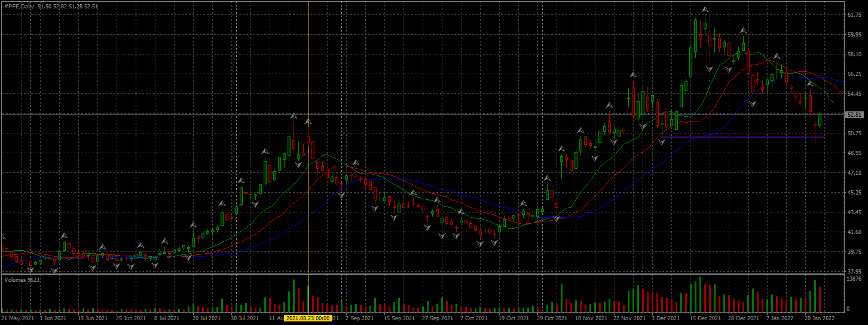Screen dimensions: 868x325
Task: Click the Volumes 9523 indicator label
Action: [x=18, y=280]
